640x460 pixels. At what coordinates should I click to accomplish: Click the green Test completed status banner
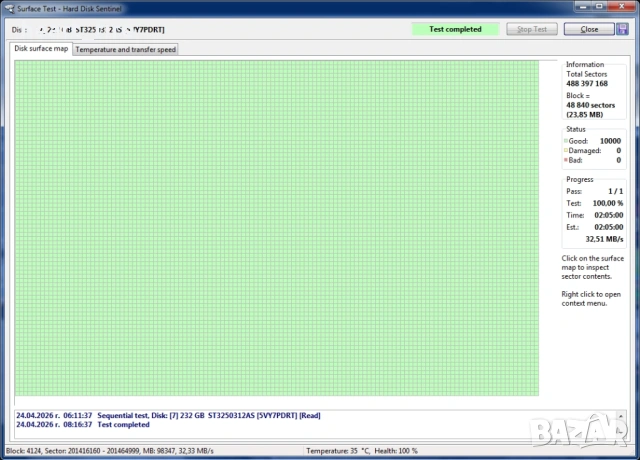tap(455, 29)
